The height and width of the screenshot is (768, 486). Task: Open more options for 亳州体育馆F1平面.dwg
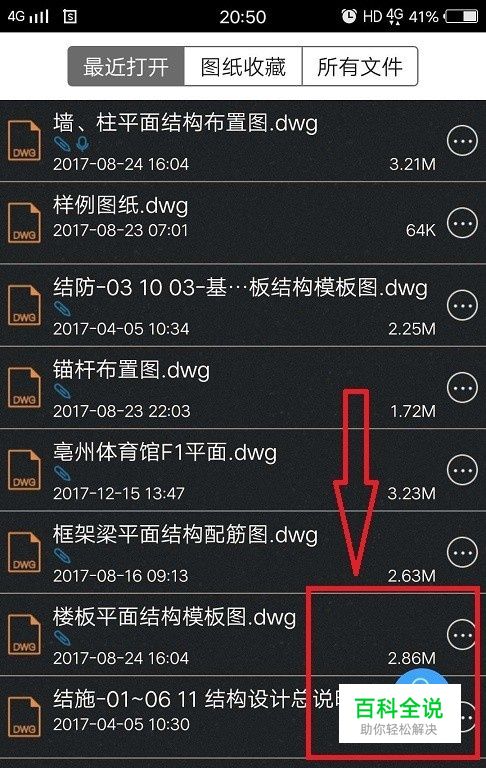click(462, 470)
